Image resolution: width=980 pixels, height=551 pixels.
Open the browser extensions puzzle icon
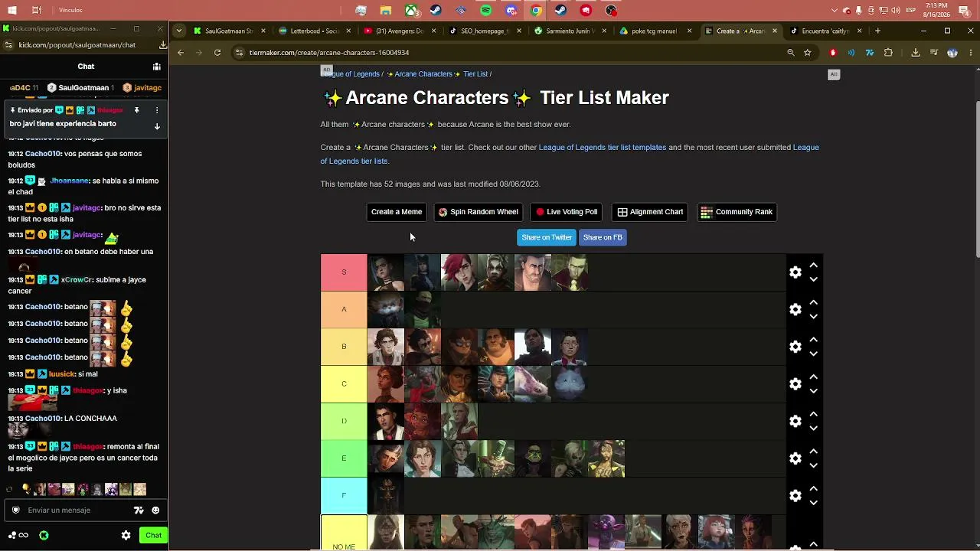(888, 53)
